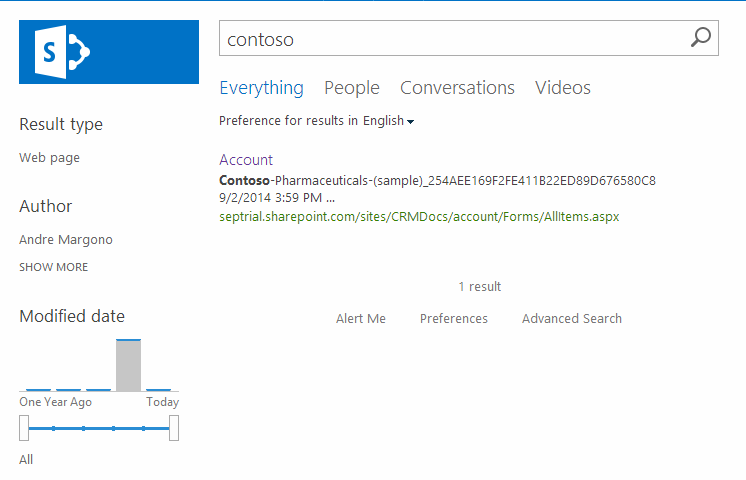Click the Alert Me link

(360, 319)
